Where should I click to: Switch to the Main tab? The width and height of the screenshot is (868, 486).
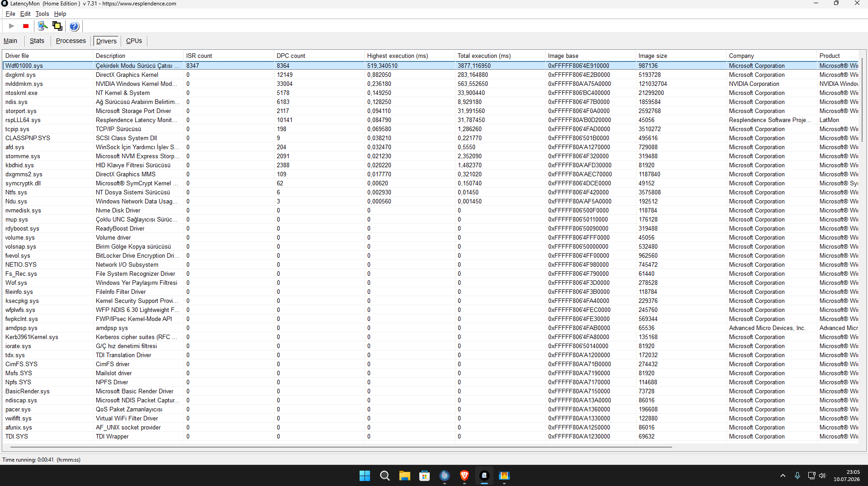10,41
